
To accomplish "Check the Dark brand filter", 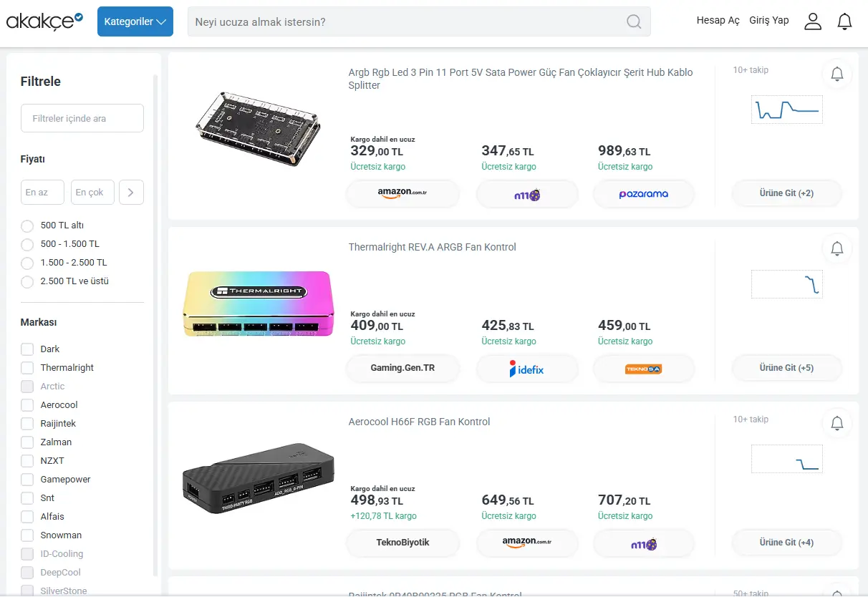I will click(x=27, y=349).
